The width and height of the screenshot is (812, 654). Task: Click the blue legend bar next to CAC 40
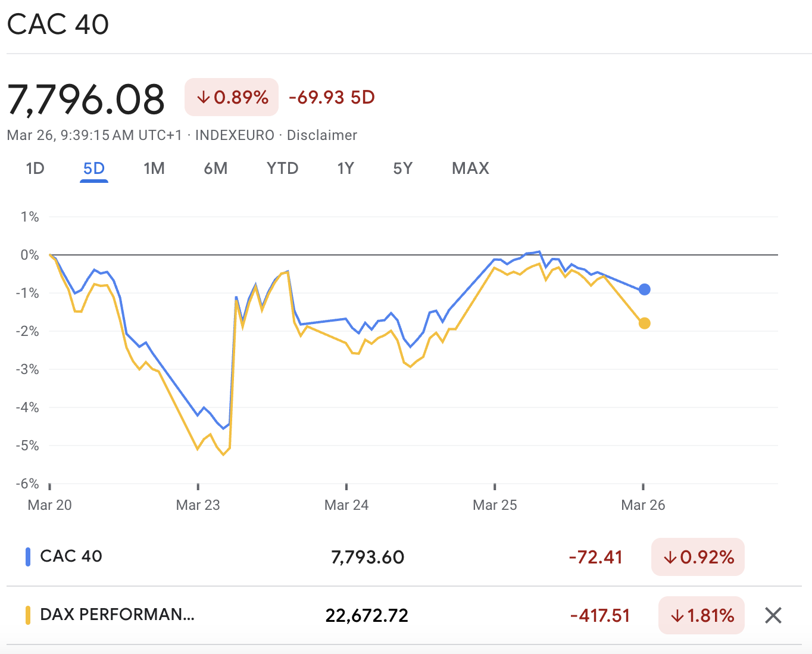click(x=27, y=556)
